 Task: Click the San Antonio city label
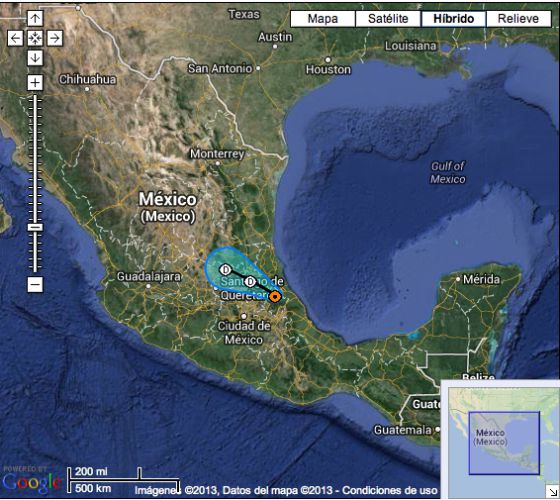tap(220, 69)
